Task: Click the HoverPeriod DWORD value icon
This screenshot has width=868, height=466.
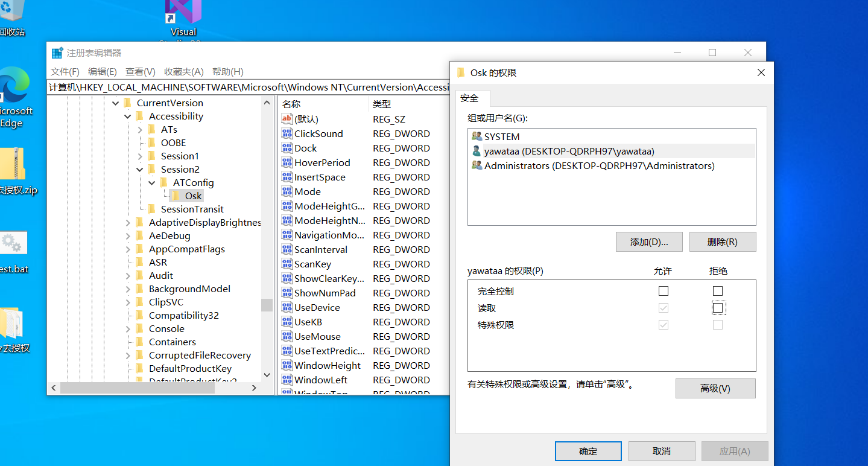Action: point(287,162)
